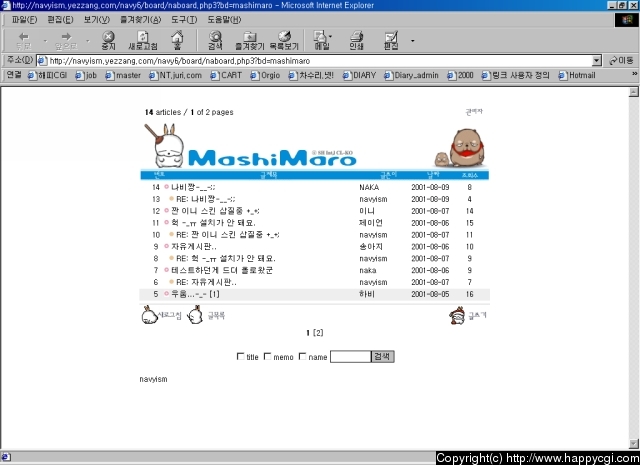Screen dimensions: 640x465
Task: Click the NT.juri.com links bar shortcut
Action: (176, 76)
